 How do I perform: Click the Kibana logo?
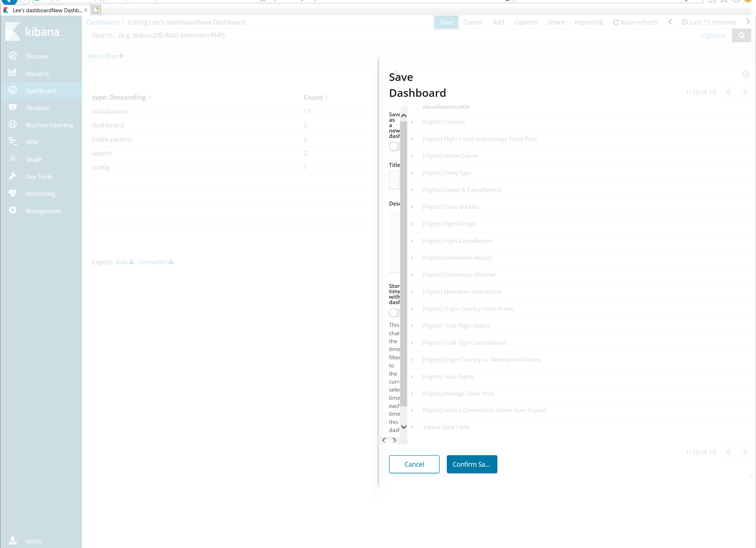pos(33,32)
